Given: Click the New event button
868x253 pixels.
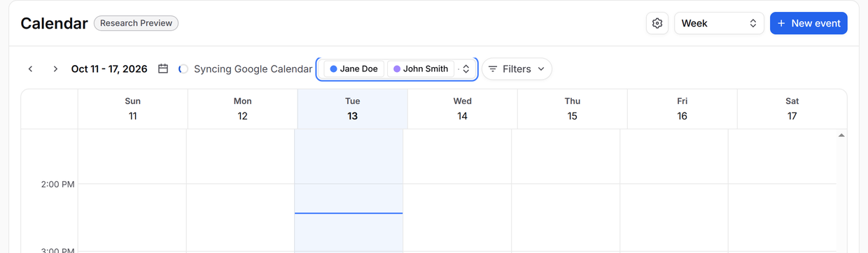Looking at the screenshot, I should pos(808,23).
